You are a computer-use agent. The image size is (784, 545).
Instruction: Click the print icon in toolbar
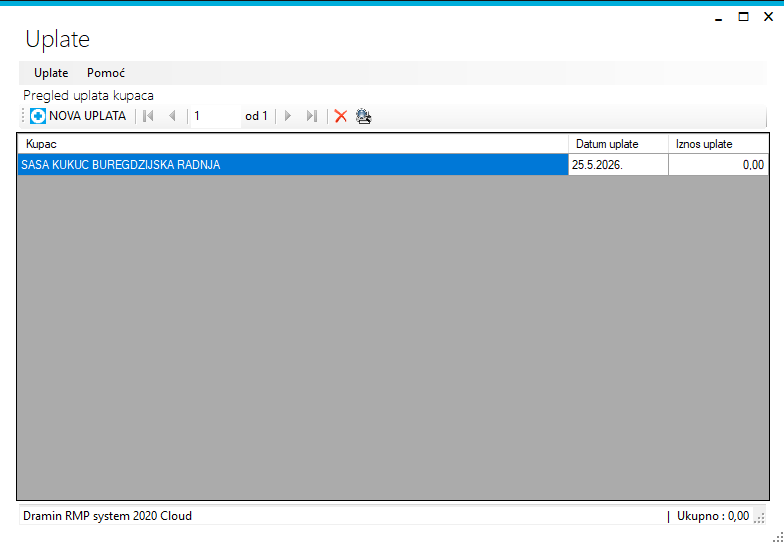click(x=364, y=116)
